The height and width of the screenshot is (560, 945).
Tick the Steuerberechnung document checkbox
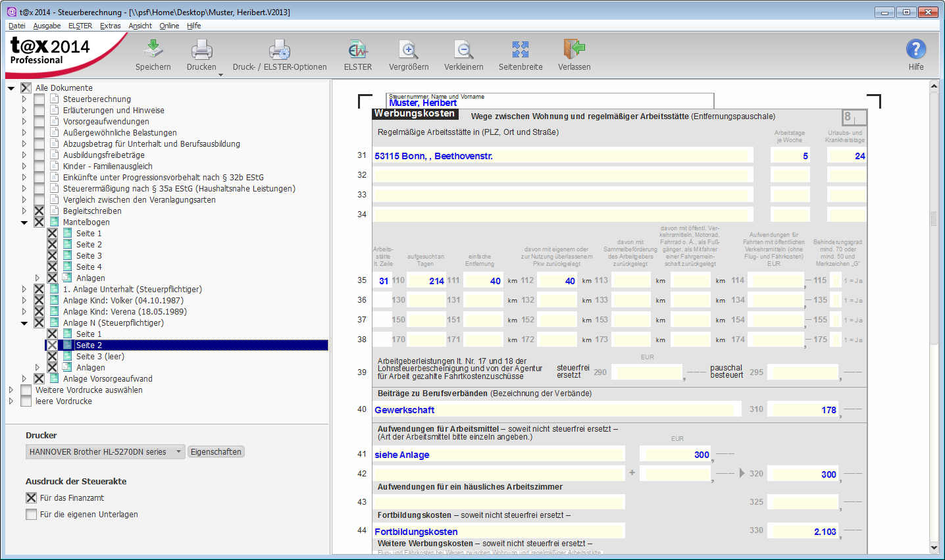point(39,99)
